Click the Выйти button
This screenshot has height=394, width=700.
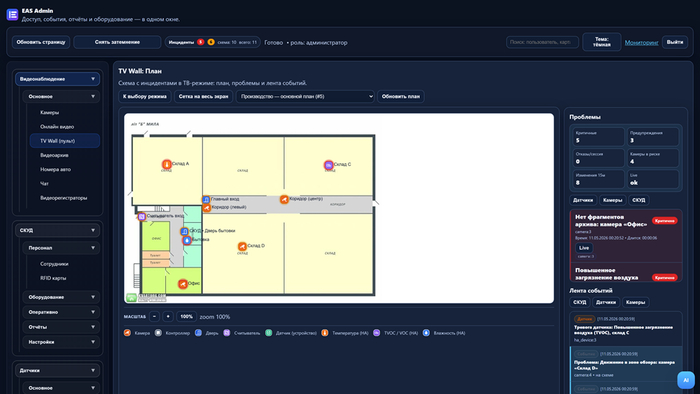tap(675, 42)
